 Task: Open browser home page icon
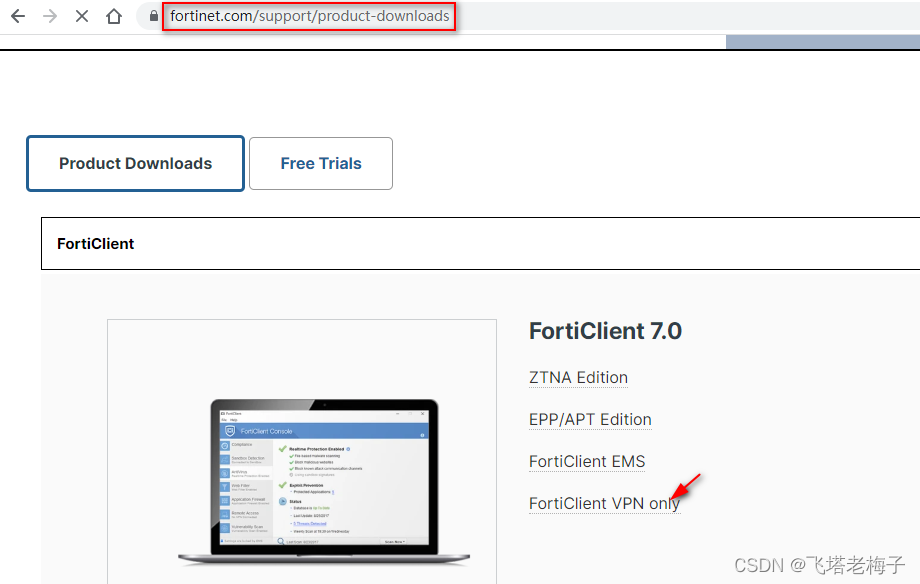tap(114, 16)
